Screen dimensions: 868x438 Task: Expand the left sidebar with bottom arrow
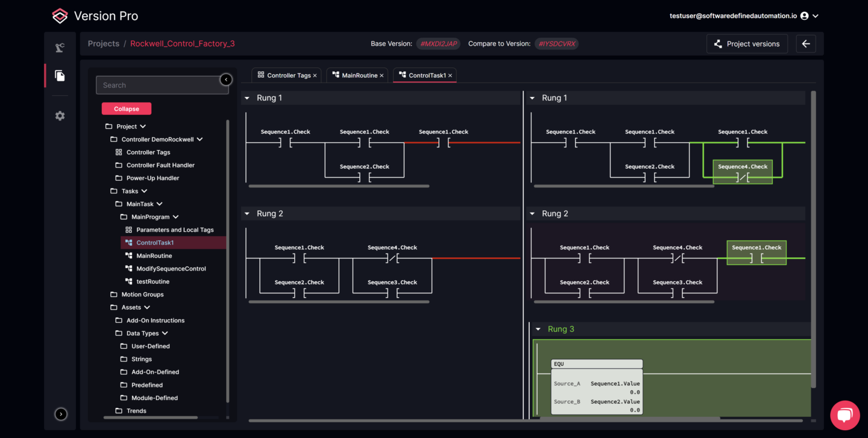(x=61, y=414)
